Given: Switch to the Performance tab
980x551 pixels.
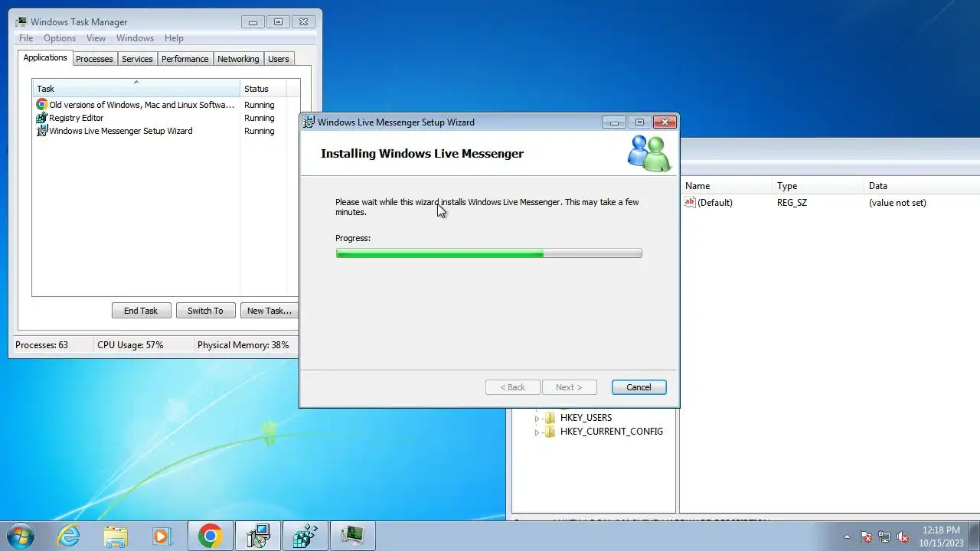Looking at the screenshot, I should [x=185, y=59].
